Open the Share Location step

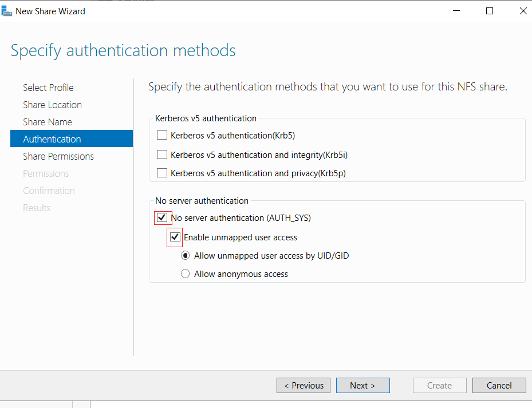[x=52, y=105]
